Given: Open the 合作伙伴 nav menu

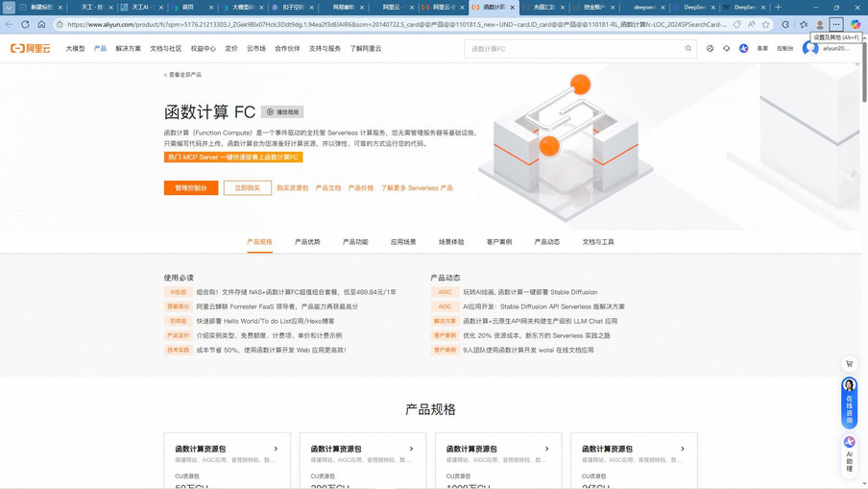Looking at the screenshot, I should [287, 49].
